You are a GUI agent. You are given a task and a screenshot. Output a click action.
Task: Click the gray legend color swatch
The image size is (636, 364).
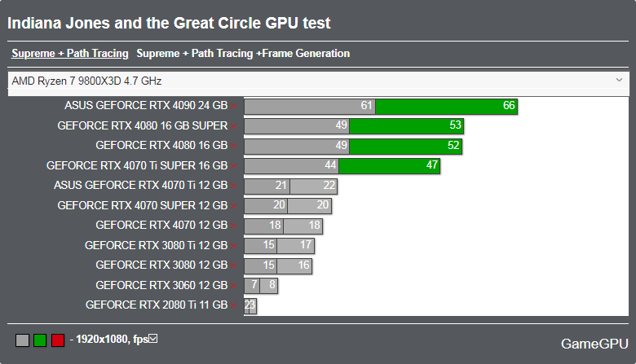point(22,340)
